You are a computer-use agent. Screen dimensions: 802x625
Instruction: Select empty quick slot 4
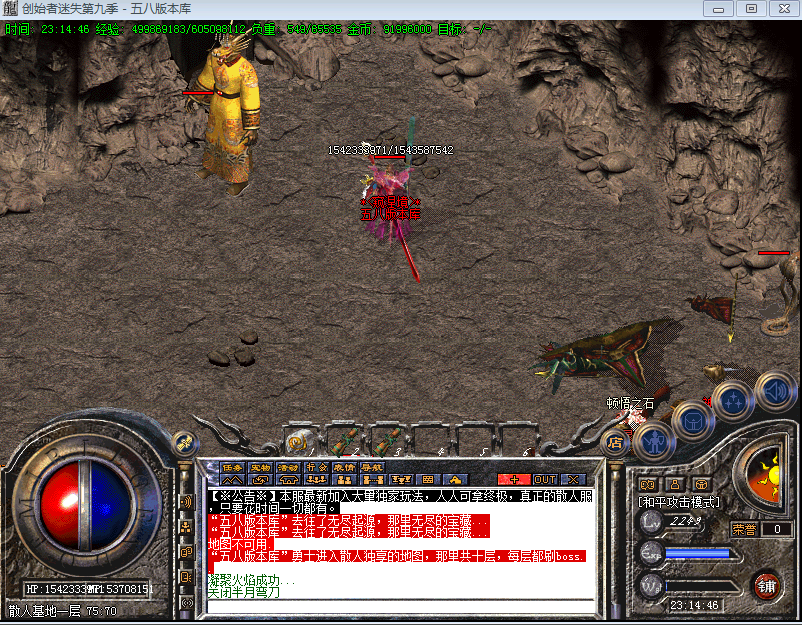pyautogui.click(x=430, y=441)
